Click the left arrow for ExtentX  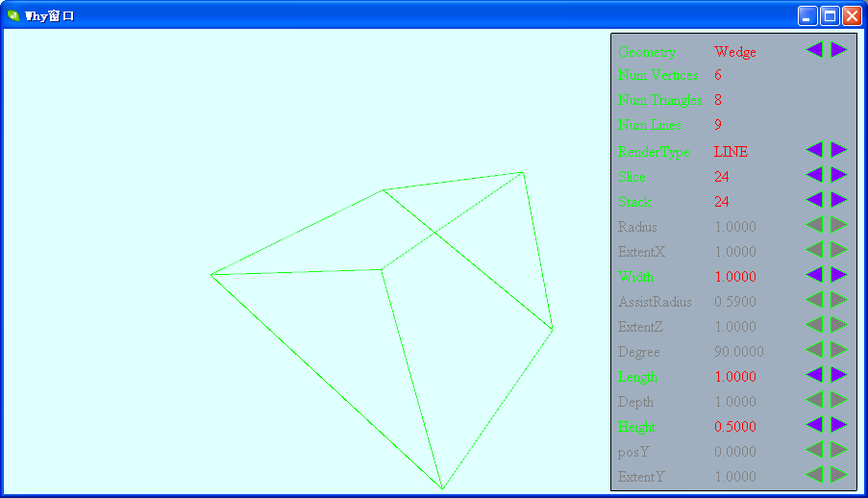click(814, 250)
